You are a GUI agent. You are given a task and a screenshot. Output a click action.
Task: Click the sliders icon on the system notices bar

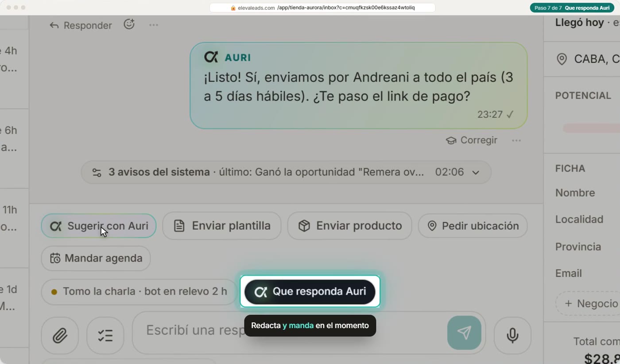97,172
